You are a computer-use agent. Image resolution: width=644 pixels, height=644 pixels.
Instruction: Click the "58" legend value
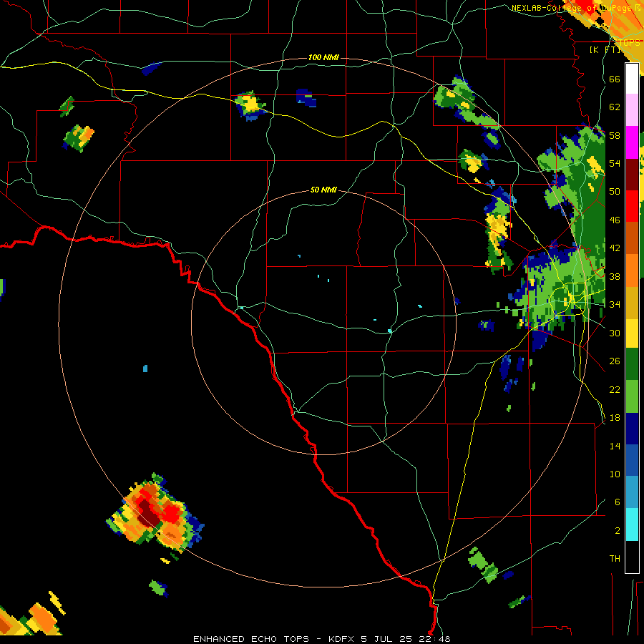(615, 135)
